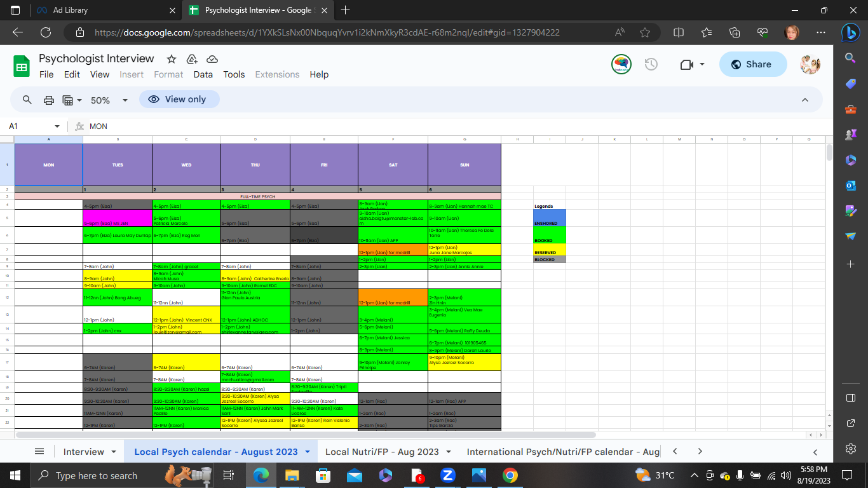
Task: Go back with the browser back arrow
Action: coord(18,32)
